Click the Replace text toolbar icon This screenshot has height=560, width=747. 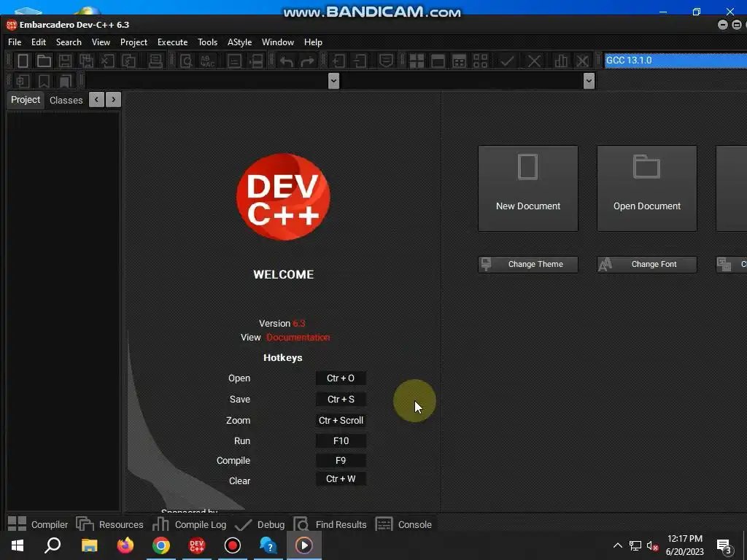(x=208, y=61)
